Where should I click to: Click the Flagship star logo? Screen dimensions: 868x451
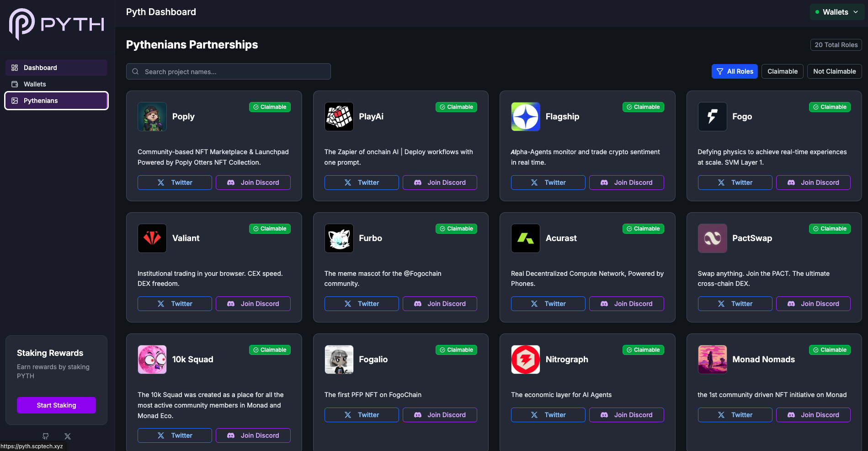(x=525, y=117)
